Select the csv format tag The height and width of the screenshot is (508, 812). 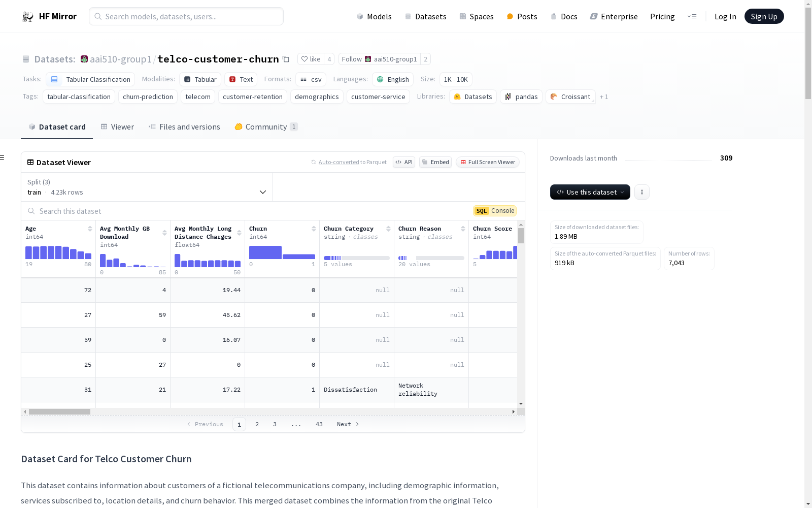tap(311, 79)
